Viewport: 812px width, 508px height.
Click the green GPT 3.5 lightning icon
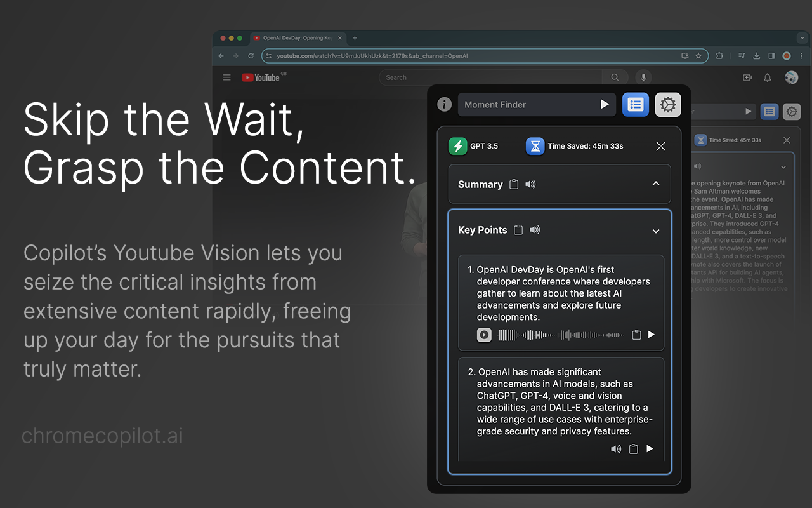click(x=458, y=146)
